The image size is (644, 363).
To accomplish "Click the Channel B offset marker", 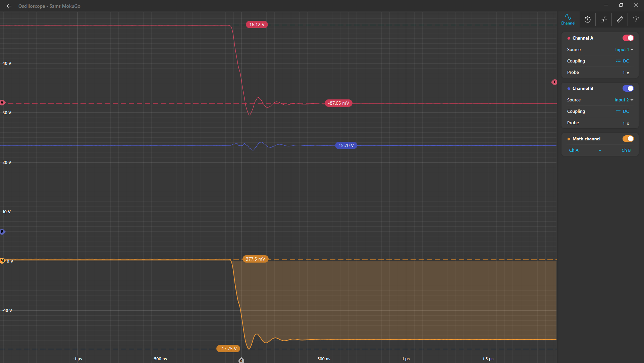I will [2, 232].
